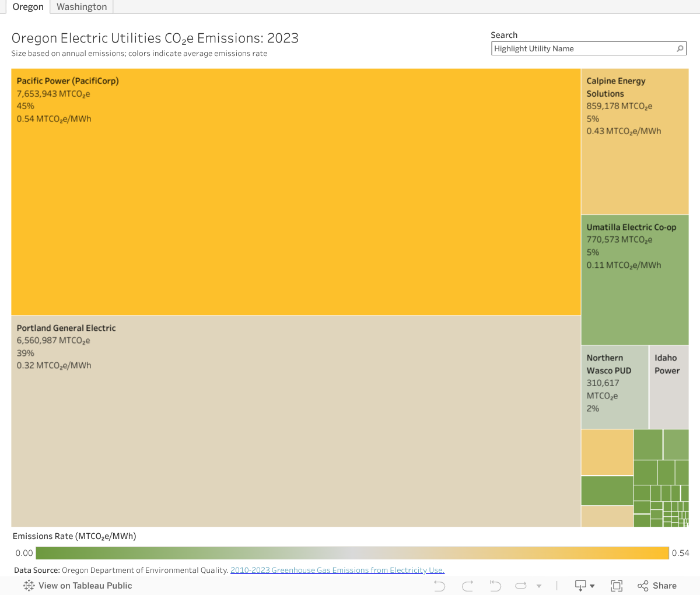Open the 2010-2023 Greenhouse Gas Emissions link
The width and height of the screenshot is (700, 595).
click(x=337, y=570)
